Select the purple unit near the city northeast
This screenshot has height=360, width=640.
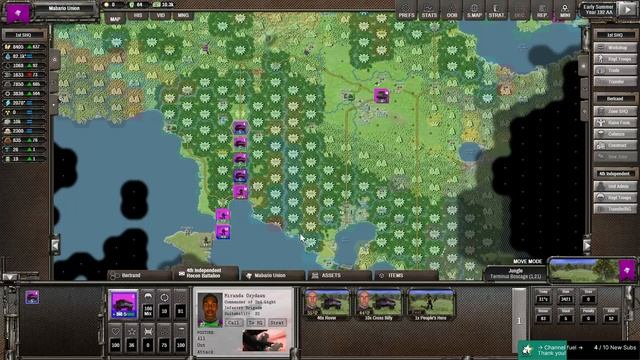coord(381,96)
